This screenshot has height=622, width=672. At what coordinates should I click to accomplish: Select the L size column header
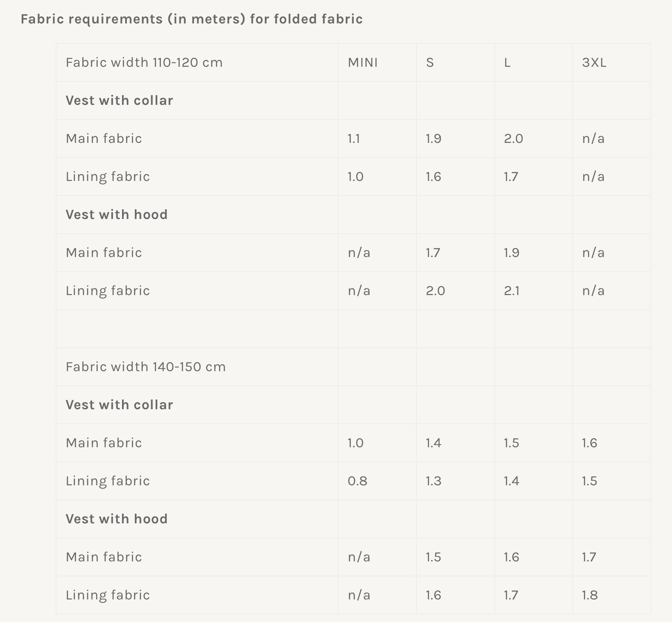507,62
